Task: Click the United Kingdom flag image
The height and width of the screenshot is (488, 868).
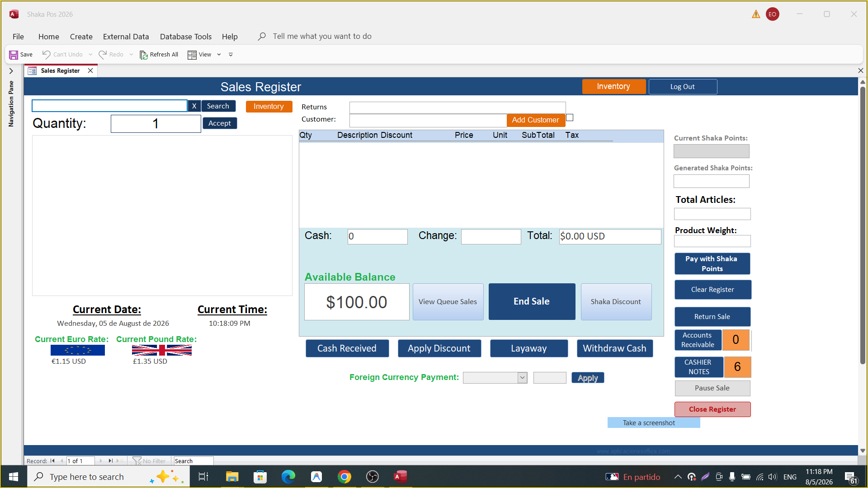Action: pyautogui.click(x=161, y=350)
